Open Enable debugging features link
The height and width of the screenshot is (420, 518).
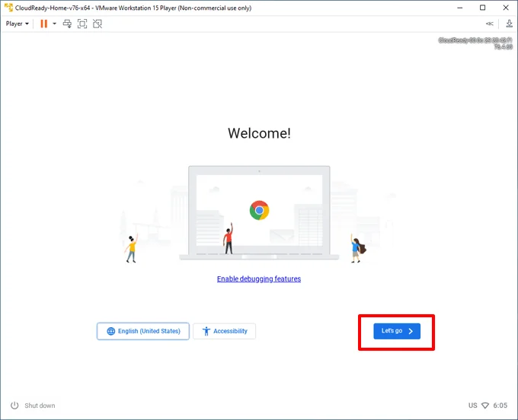point(259,278)
